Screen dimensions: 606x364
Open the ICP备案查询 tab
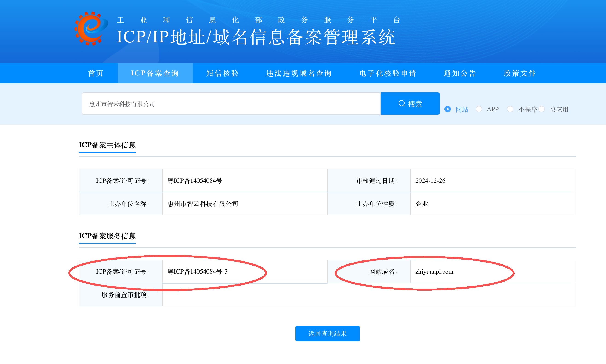click(155, 73)
